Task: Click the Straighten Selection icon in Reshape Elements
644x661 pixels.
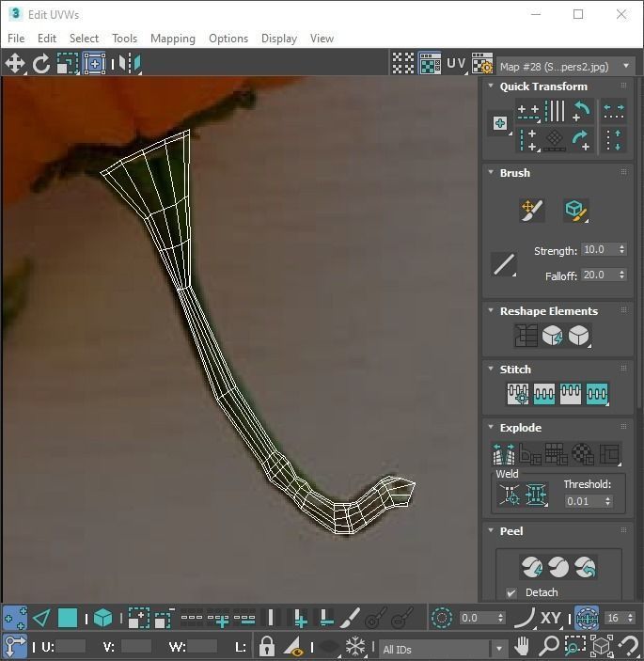Action: click(526, 336)
